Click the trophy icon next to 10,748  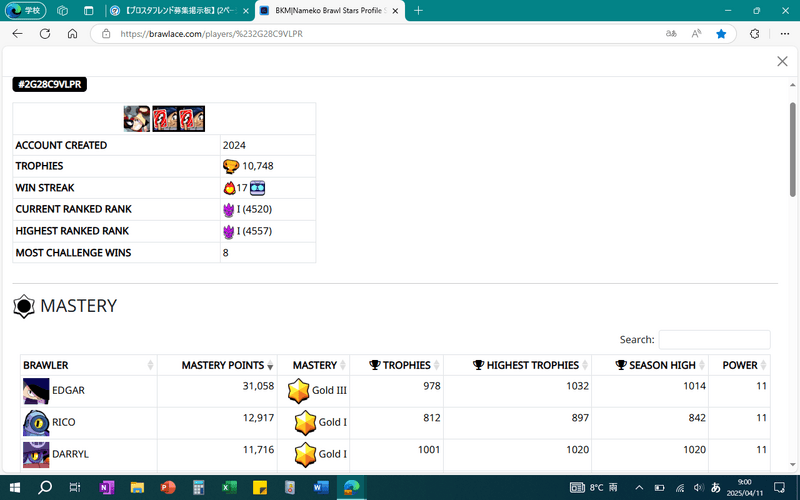click(231, 166)
